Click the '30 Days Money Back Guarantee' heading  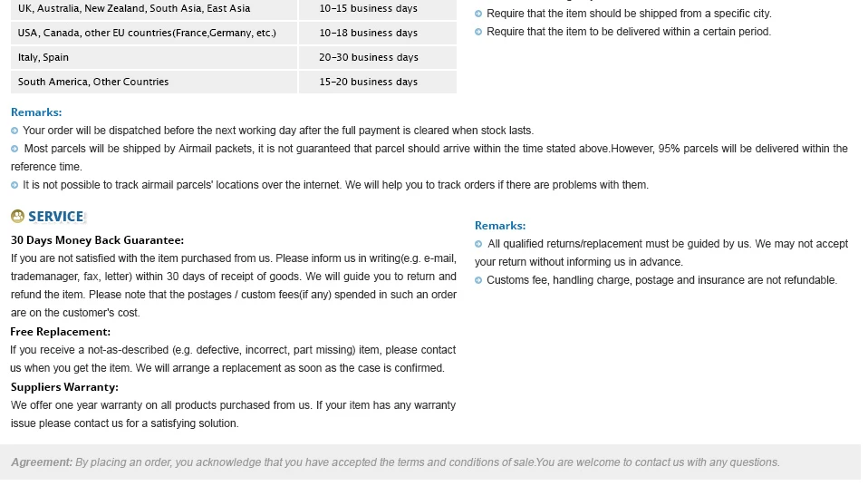coord(98,240)
